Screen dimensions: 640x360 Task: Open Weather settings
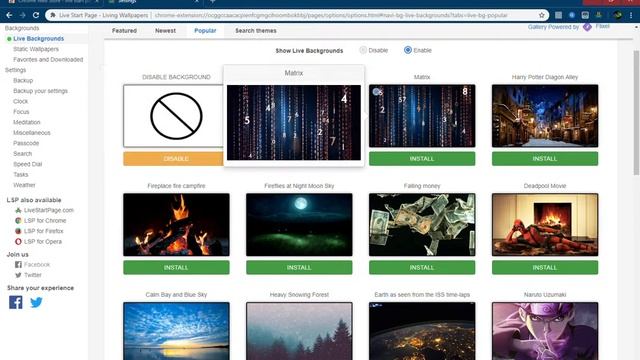point(24,185)
